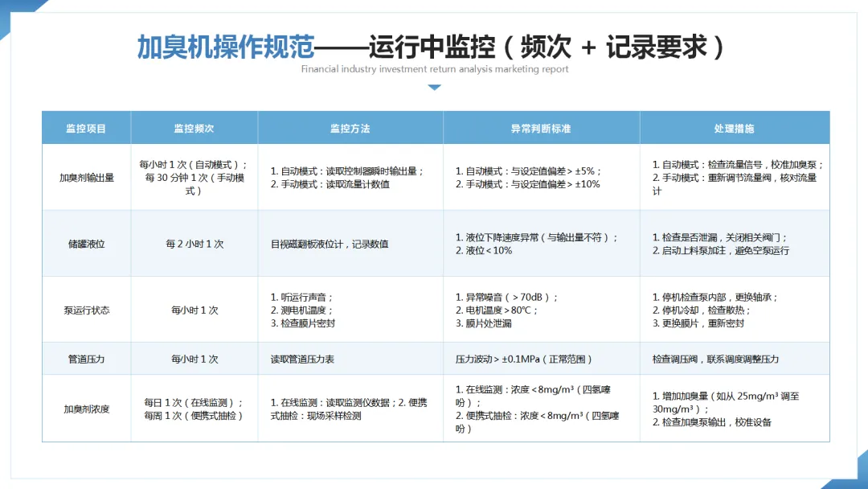Click the cell 每日 1 次（在线监测）
This screenshot has width=868, height=489.
194,409
